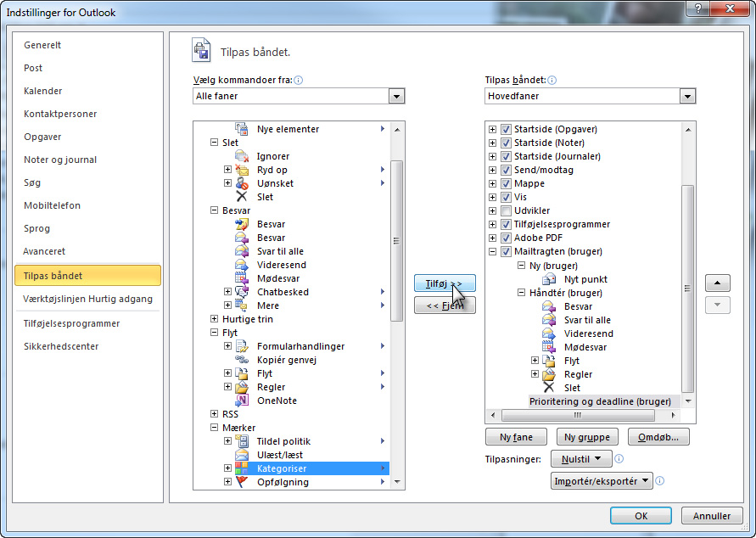Uncheck the Vis tab checkbox
The image size is (756, 538).
coord(506,197)
